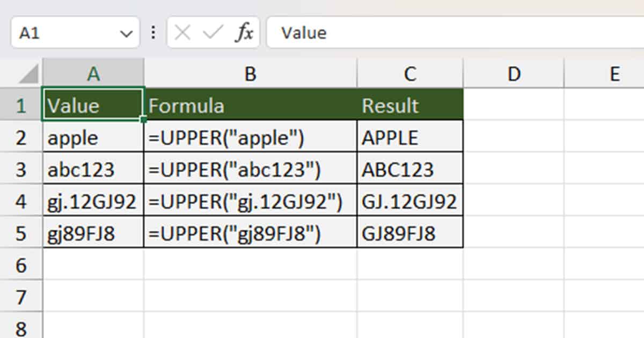Select the Value header cell
The width and height of the screenshot is (644, 338).
92,105
